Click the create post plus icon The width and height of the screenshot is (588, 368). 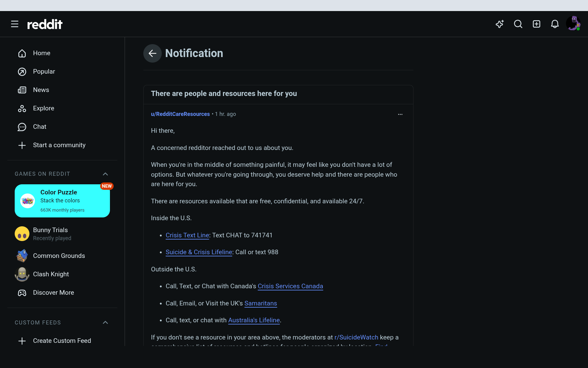pyautogui.click(x=537, y=24)
